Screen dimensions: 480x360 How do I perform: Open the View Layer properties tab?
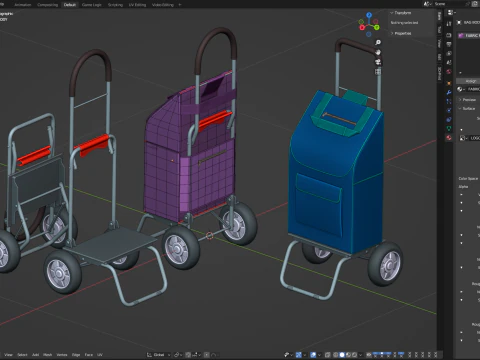[449, 53]
